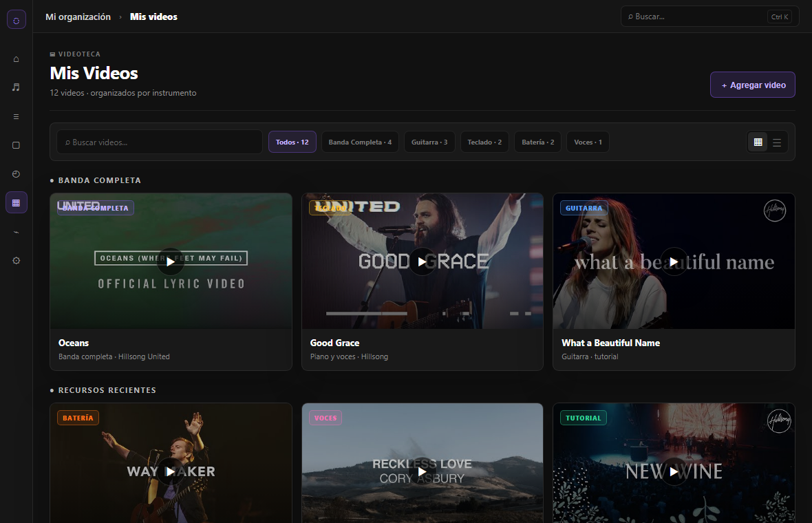Click the BANDA COMPLETA tag on Oceans
Screen dimensions: 812x523
coord(96,208)
